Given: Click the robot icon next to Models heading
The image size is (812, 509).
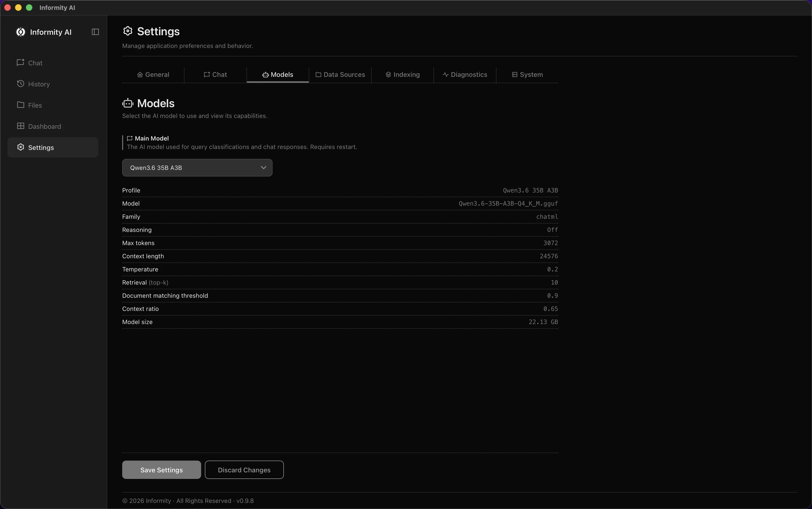Looking at the screenshot, I should [128, 103].
